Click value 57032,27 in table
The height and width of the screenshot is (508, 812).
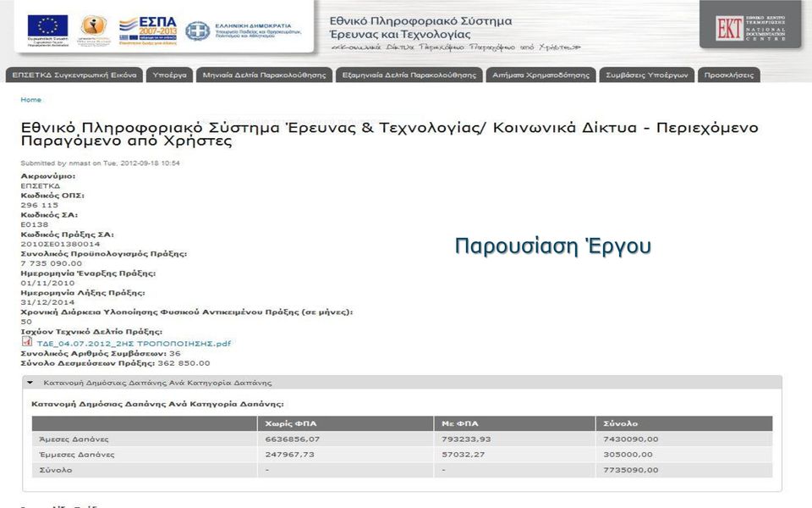point(463,455)
